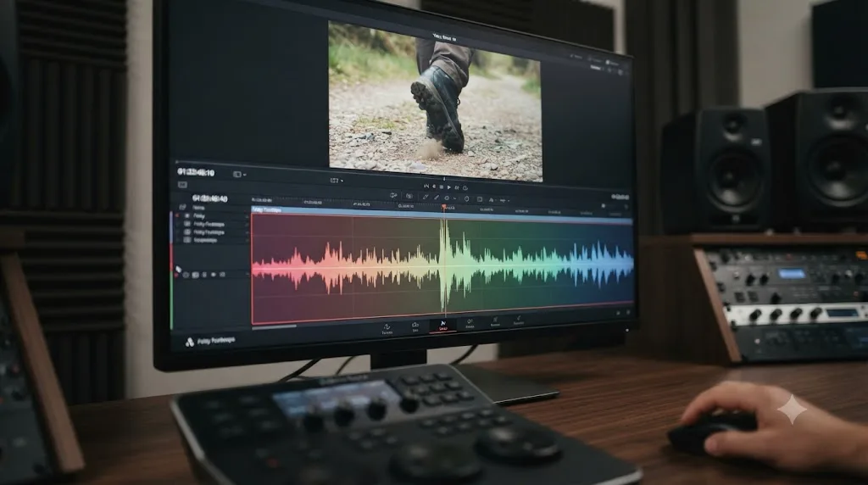Click the Name column header in the track list
This screenshot has height=485, width=868.
[x=198, y=208]
